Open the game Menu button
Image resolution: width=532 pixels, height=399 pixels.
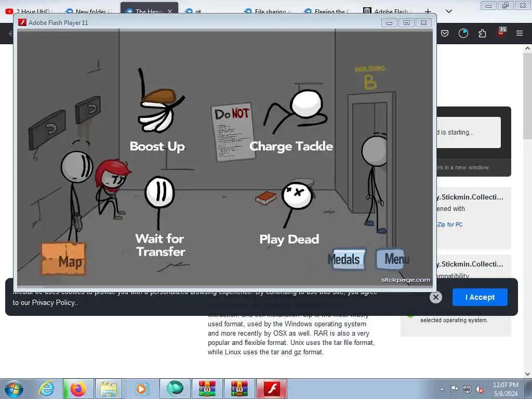(x=393, y=259)
